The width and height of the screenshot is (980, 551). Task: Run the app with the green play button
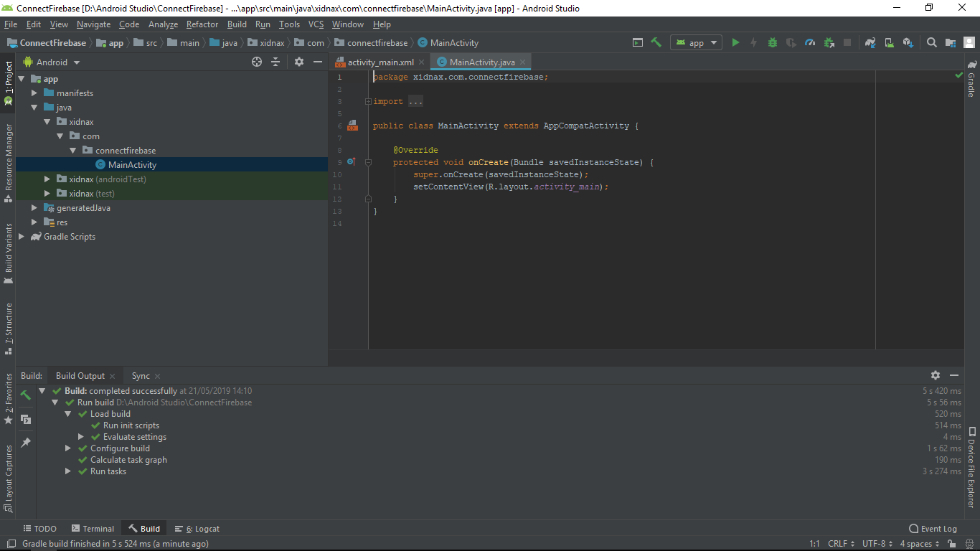point(735,42)
